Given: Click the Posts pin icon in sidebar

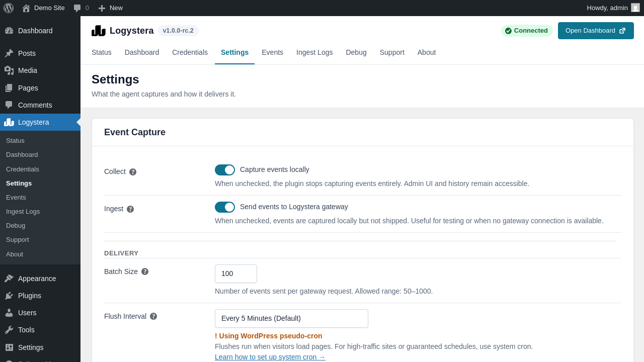Looking at the screenshot, I should click(x=9, y=53).
